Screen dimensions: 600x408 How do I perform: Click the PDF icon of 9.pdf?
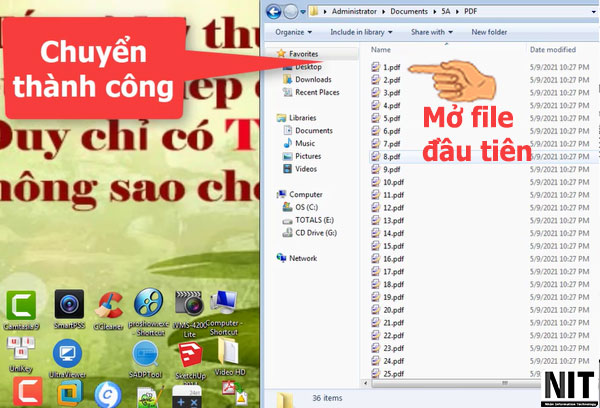coord(376,169)
